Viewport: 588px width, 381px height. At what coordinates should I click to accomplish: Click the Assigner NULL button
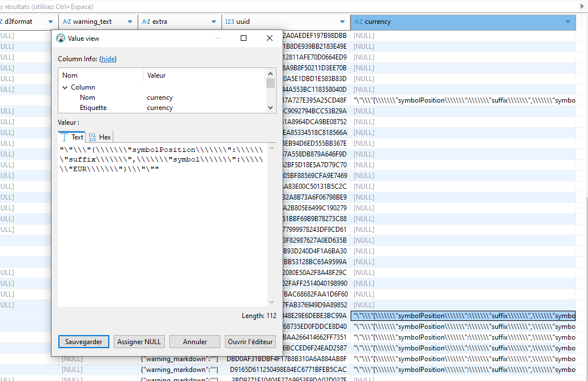[x=139, y=341]
